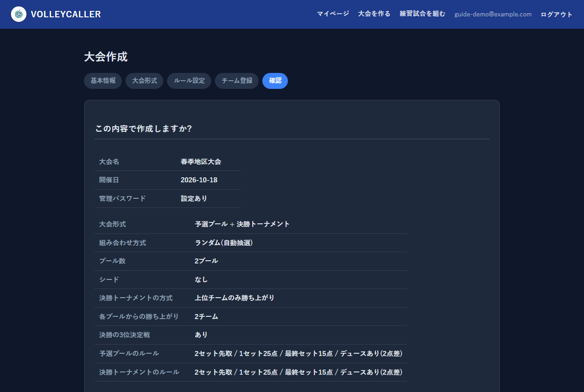
Task: Click the 2チーム value
Action: [206, 317]
